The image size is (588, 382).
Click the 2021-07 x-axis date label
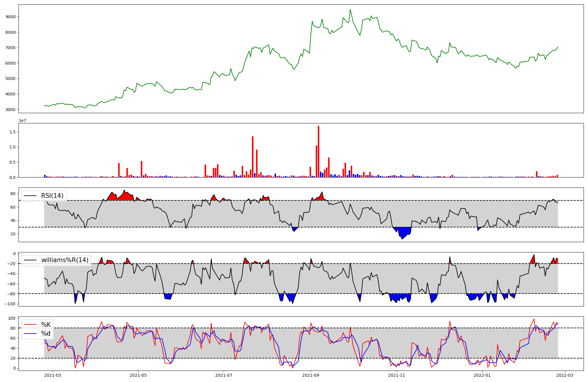coord(224,375)
